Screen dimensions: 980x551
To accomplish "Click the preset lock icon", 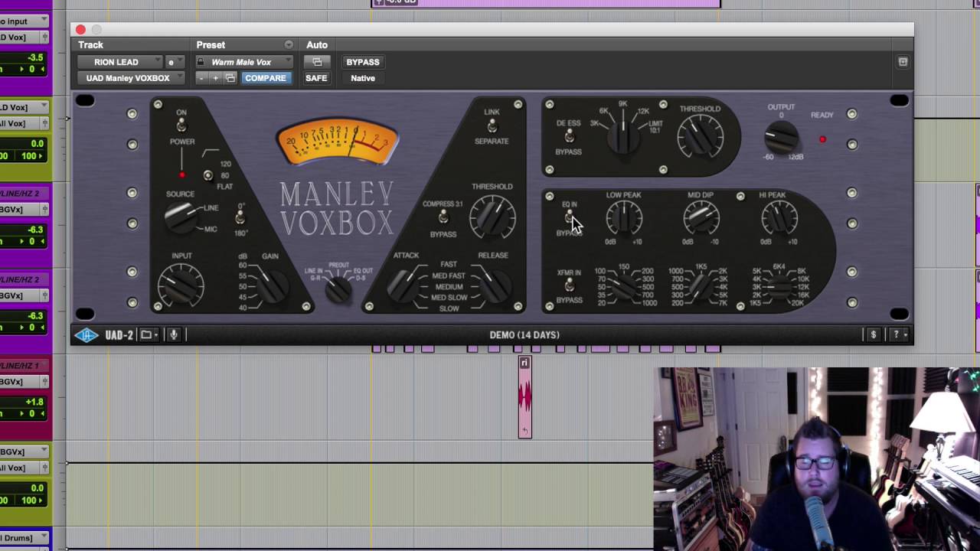I will click(x=201, y=62).
